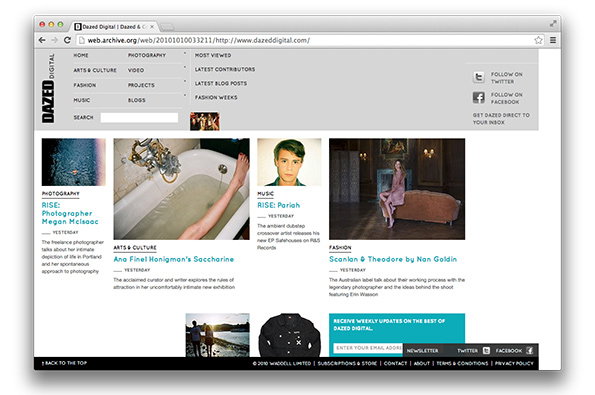This screenshot has width=595, height=395.
Task: Open the Video menu item
Action: coord(136,70)
